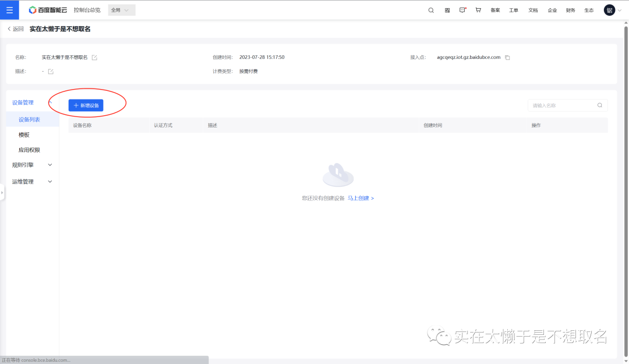Image resolution: width=629 pixels, height=364 pixels.
Task: Click the edit icon next to the name
Action: 94,58
